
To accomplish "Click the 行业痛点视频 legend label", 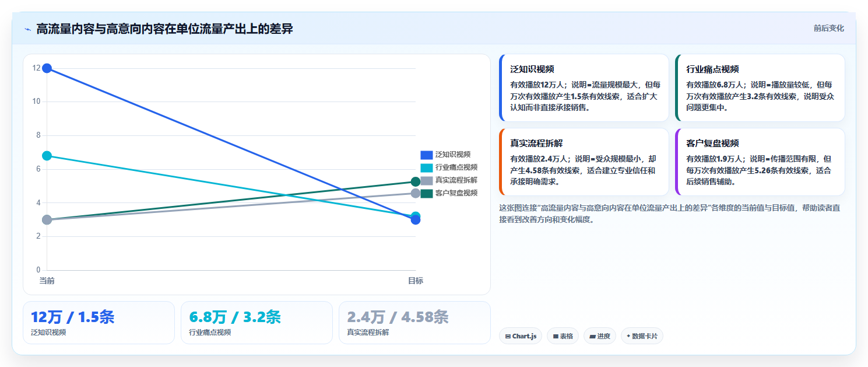I will (x=456, y=167).
